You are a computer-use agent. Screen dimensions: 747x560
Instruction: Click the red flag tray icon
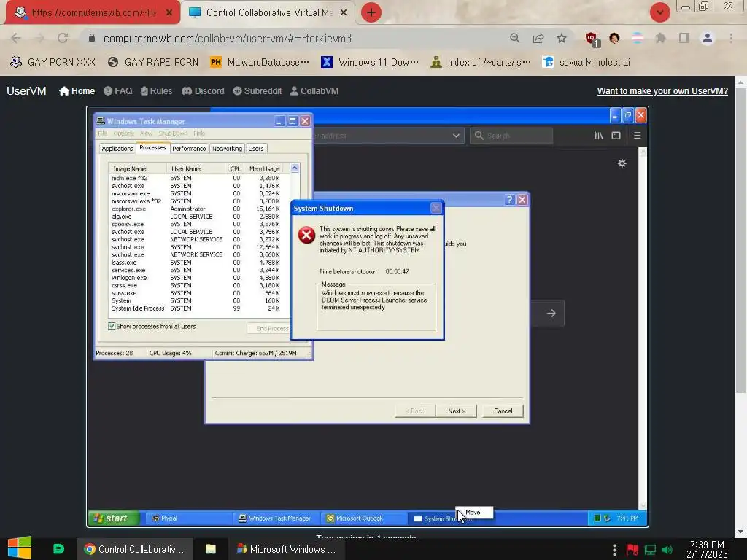coord(632,550)
